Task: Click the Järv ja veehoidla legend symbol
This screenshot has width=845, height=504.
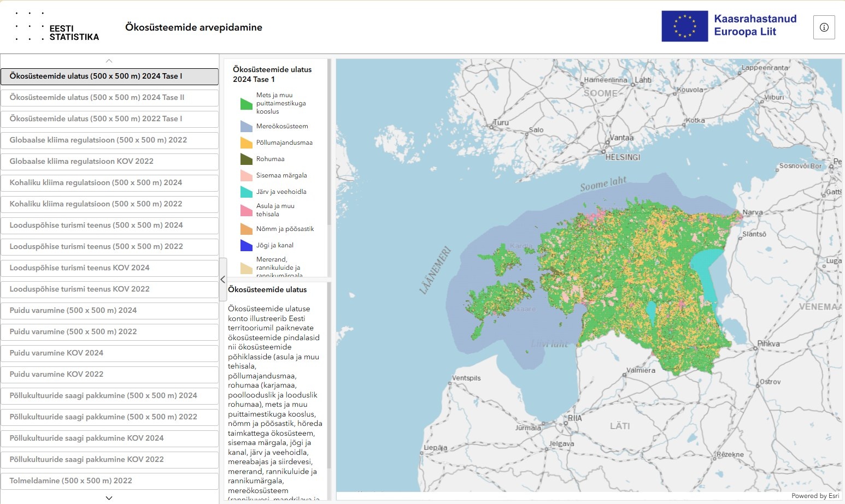Action: pyautogui.click(x=246, y=192)
